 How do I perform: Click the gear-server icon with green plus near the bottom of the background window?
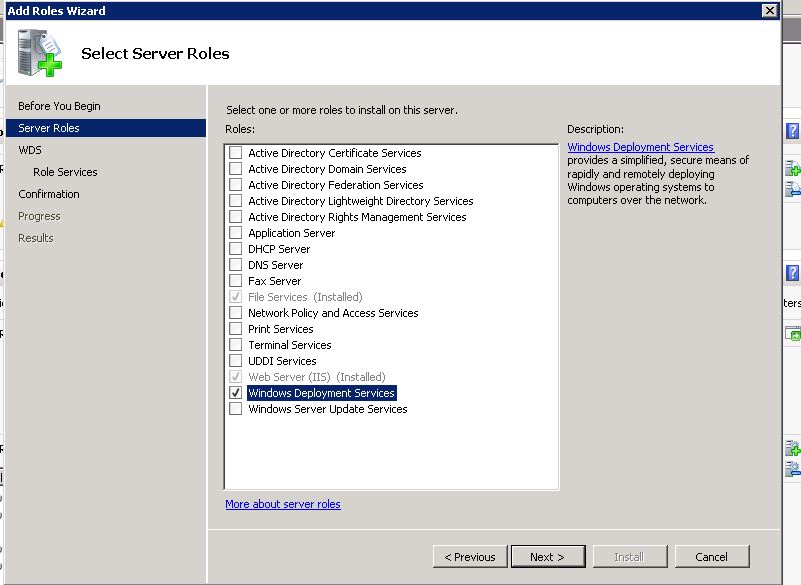[793, 448]
